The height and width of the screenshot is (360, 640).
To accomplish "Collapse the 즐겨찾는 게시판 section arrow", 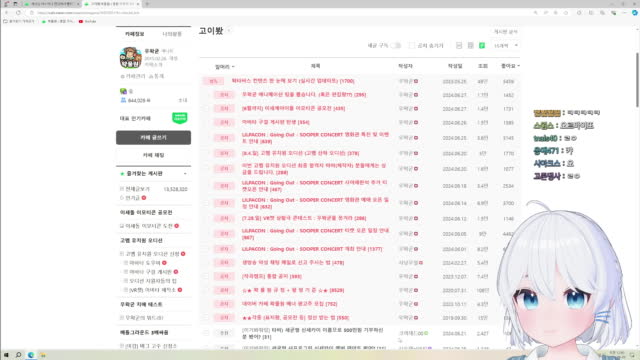I will point(185,174).
